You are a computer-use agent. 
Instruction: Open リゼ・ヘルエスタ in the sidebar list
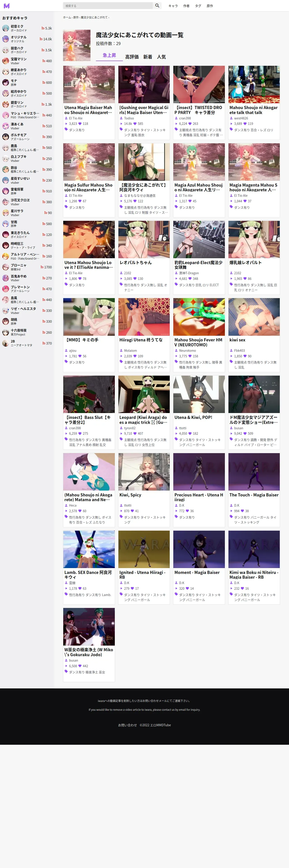pyautogui.click(x=27, y=311)
